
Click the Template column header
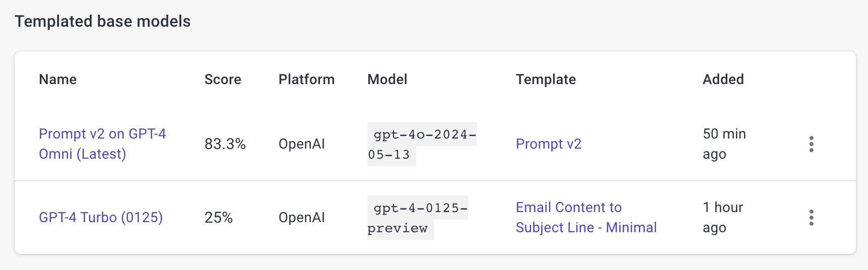coord(546,80)
